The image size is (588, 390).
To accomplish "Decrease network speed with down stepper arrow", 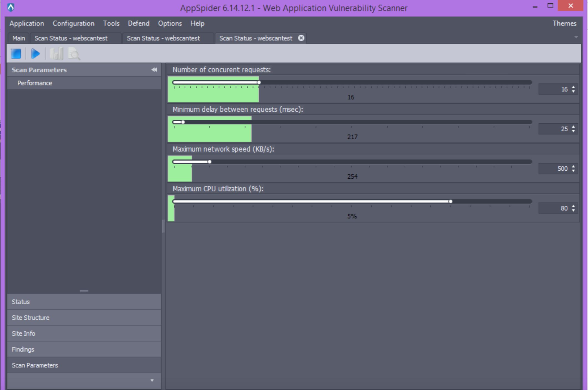I will [573, 170].
